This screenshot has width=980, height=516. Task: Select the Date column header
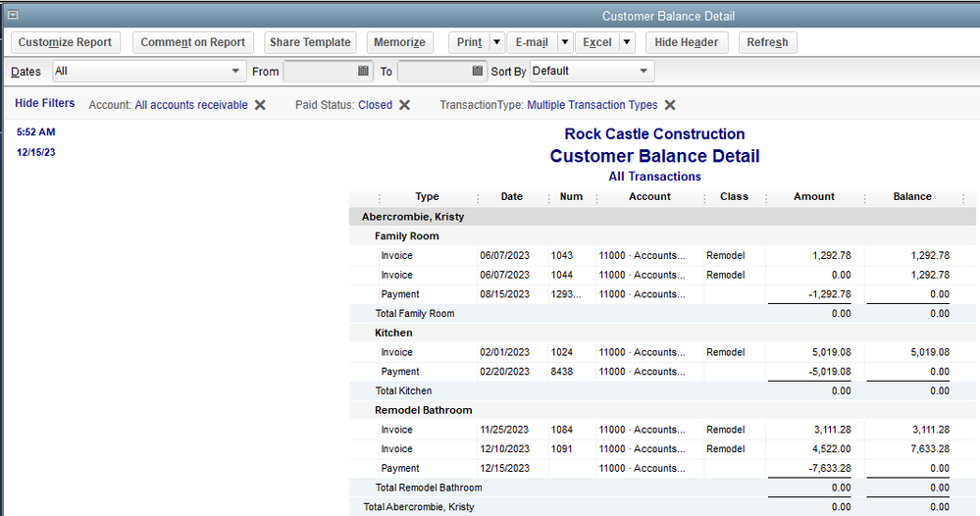[x=512, y=196]
